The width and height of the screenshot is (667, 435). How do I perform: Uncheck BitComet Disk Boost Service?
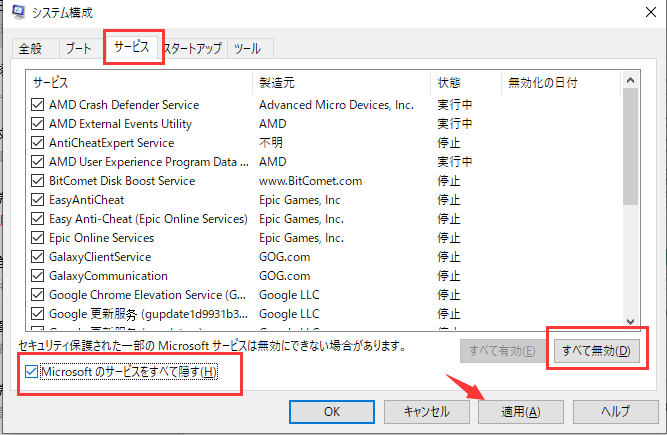pos(38,181)
